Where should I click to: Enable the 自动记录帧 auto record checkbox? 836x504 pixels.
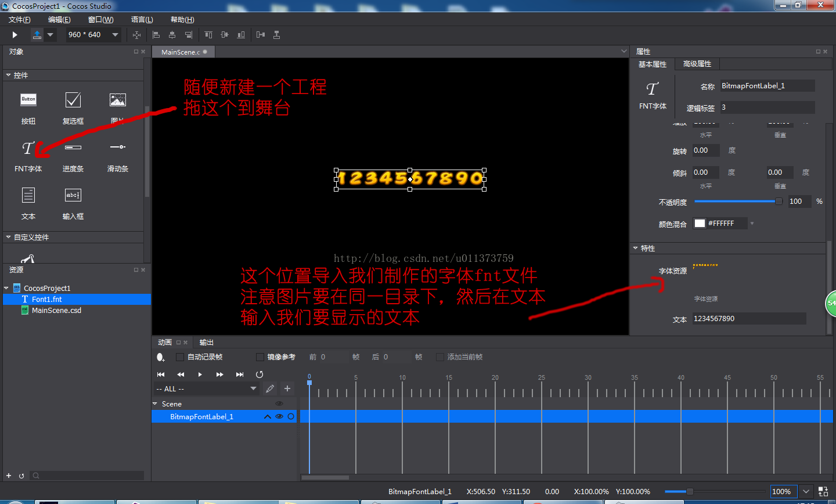(180, 357)
